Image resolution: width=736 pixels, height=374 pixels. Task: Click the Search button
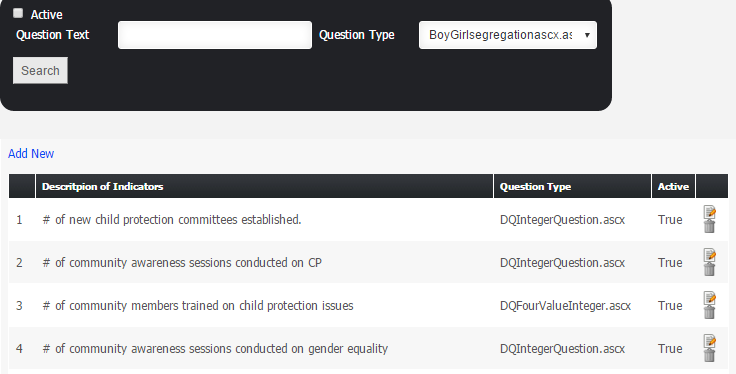40,71
